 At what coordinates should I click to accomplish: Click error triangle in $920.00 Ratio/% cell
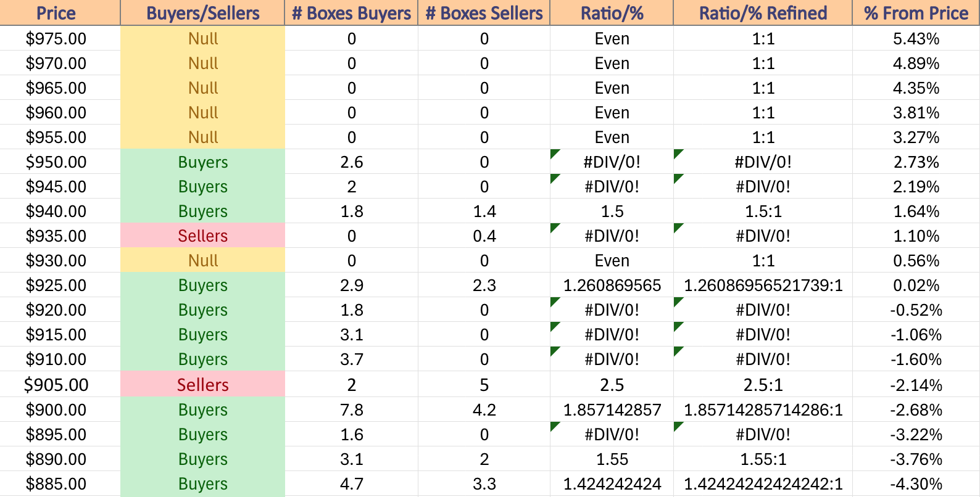tap(554, 300)
